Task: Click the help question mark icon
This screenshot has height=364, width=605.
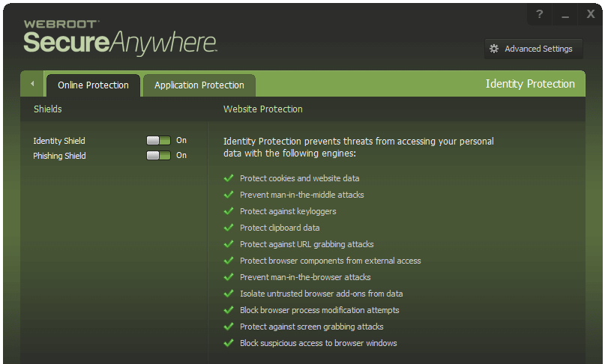Action: (x=540, y=14)
